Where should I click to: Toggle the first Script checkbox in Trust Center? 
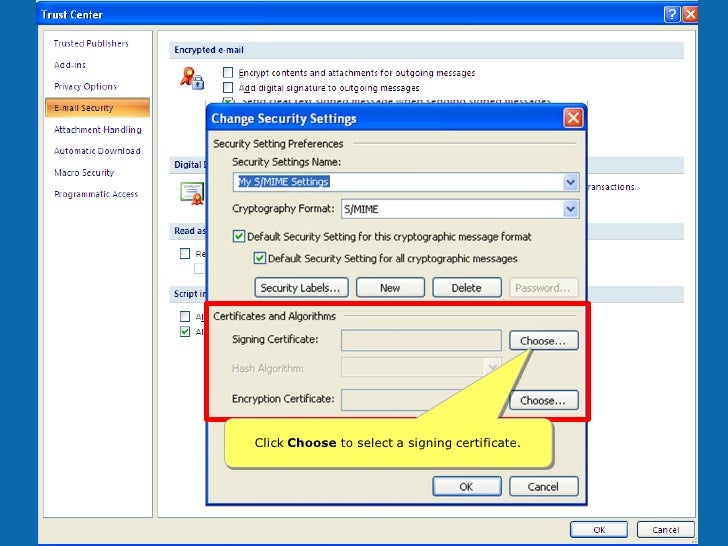(x=185, y=316)
